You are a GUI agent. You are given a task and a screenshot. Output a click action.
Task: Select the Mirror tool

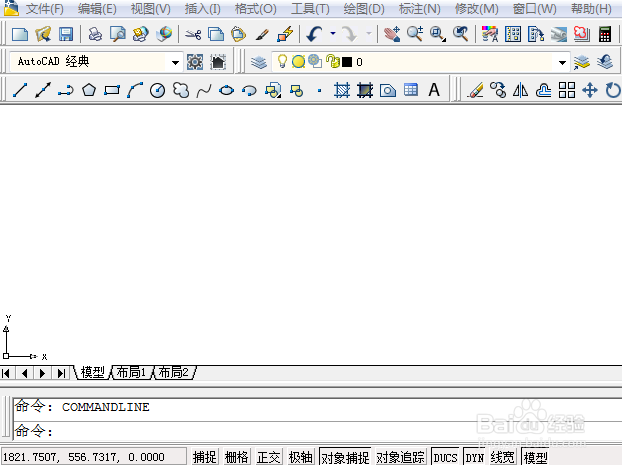tap(520, 90)
